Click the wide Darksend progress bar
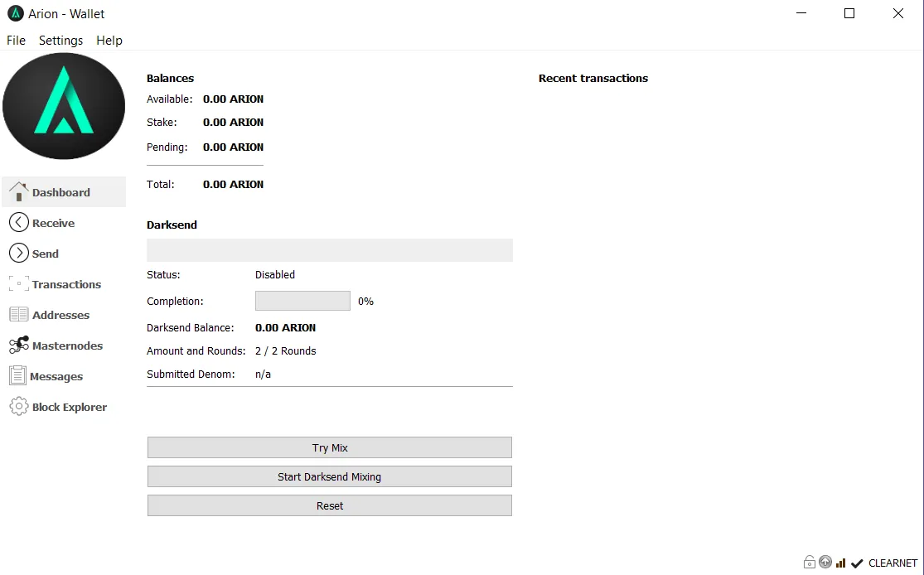Screen dimensions: 924x575 [x=330, y=250]
